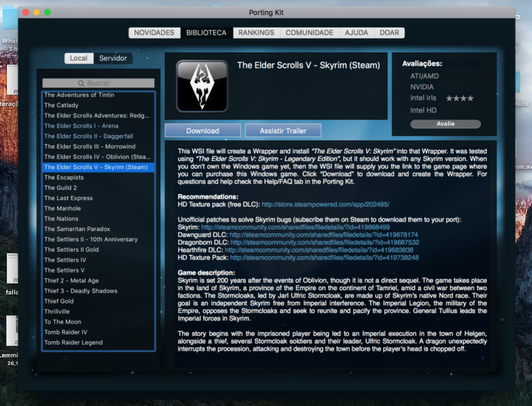This screenshot has width=532, height=406.
Task: Open the HD Texture pack store link
Action: (x=325, y=204)
